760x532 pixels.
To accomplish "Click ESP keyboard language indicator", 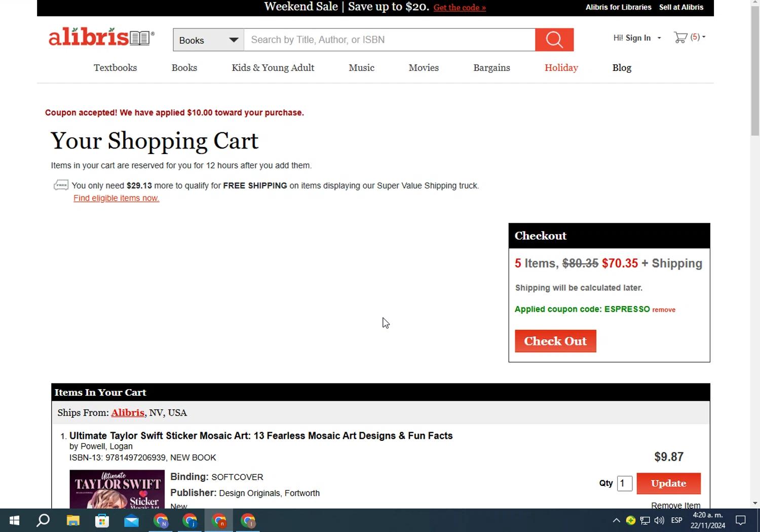I will [x=676, y=520].
